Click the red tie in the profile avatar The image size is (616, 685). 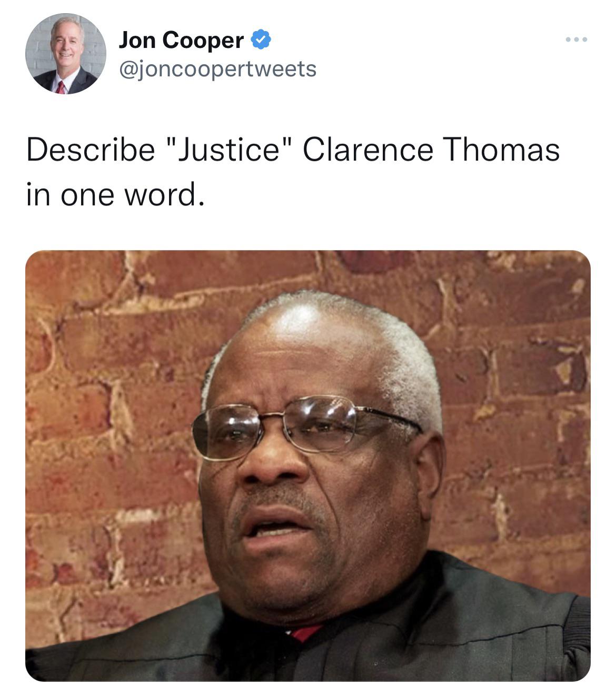(61, 87)
